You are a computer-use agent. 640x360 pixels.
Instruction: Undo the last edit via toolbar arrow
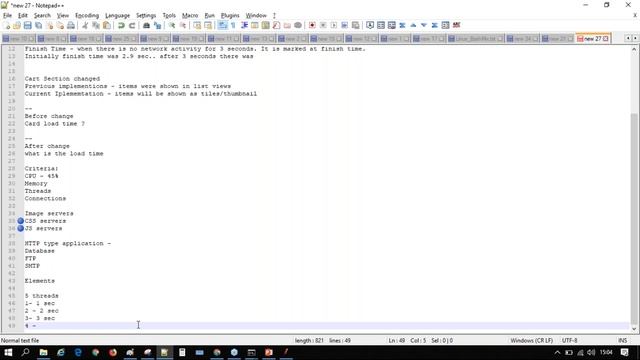(121, 25)
